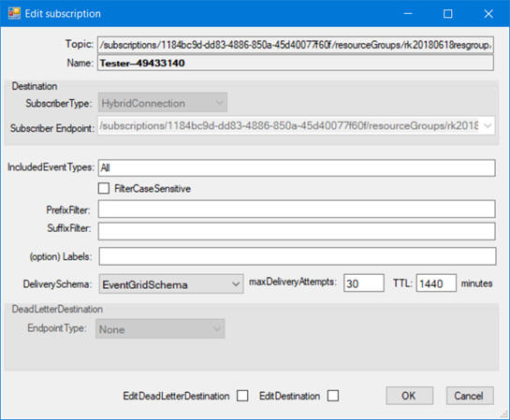
Task: Minimize the Edit subscription window
Action: tap(408, 14)
